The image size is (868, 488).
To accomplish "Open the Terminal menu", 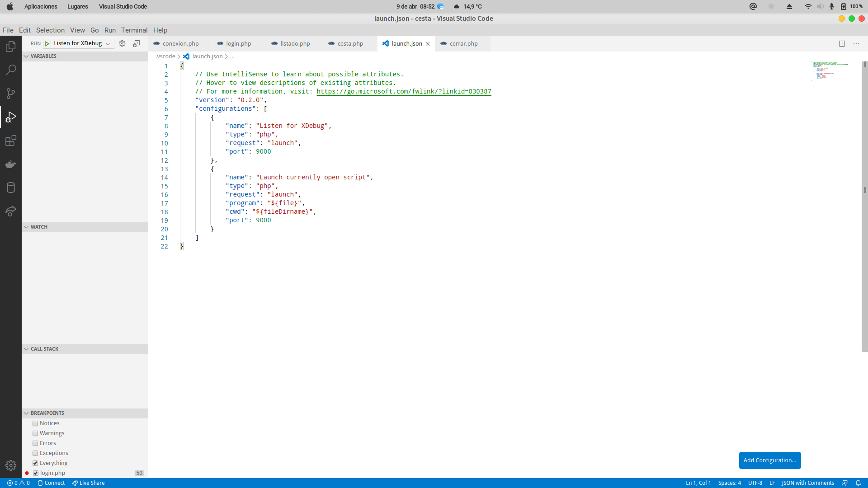I will pos(134,30).
